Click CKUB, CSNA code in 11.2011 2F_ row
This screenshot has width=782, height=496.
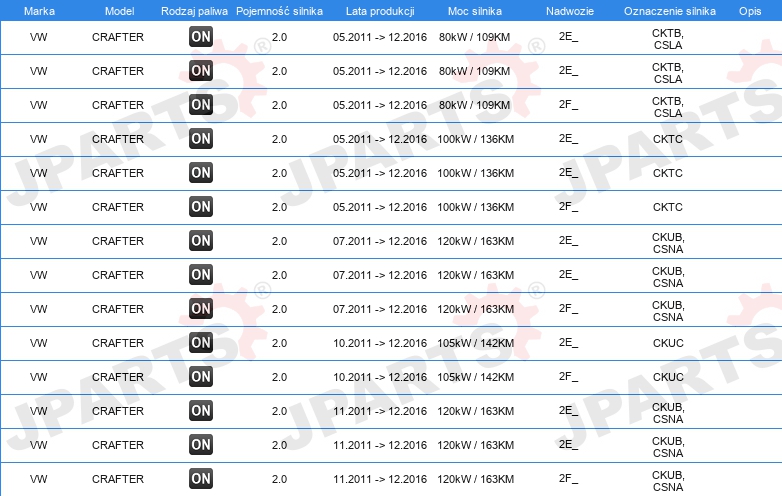pyautogui.click(x=668, y=481)
